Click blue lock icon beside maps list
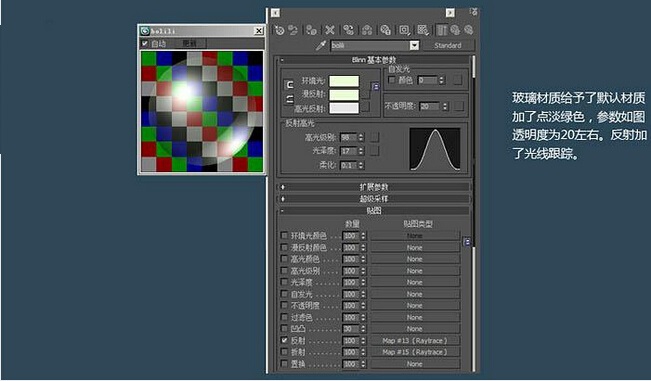Viewport: 651px width, 381px height. click(467, 242)
